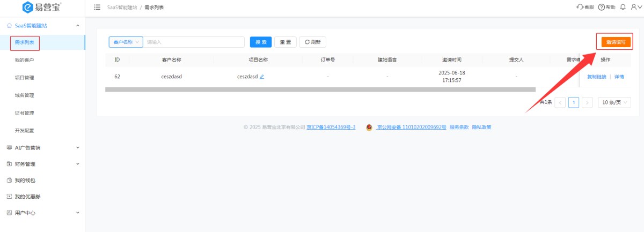Open the 客户名称 search field dropdown
This screenshot has width=644, height=232.
(x=126, y=42)
